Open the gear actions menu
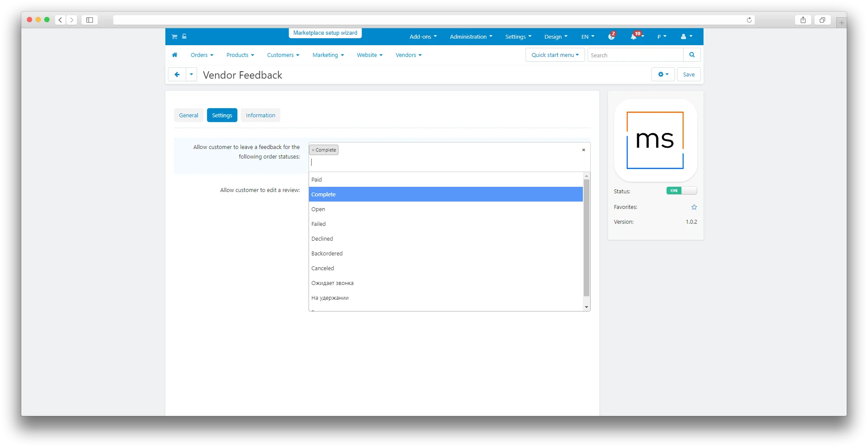The width and height of the screenshot is (868, 447). 663,74
